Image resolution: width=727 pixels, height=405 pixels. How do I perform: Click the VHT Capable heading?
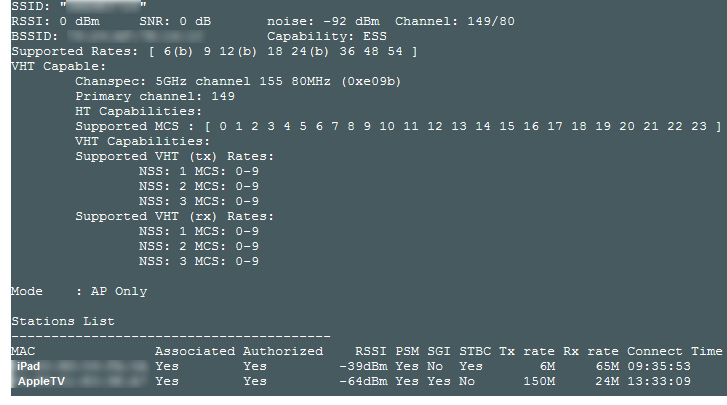(x=51, y=66)
